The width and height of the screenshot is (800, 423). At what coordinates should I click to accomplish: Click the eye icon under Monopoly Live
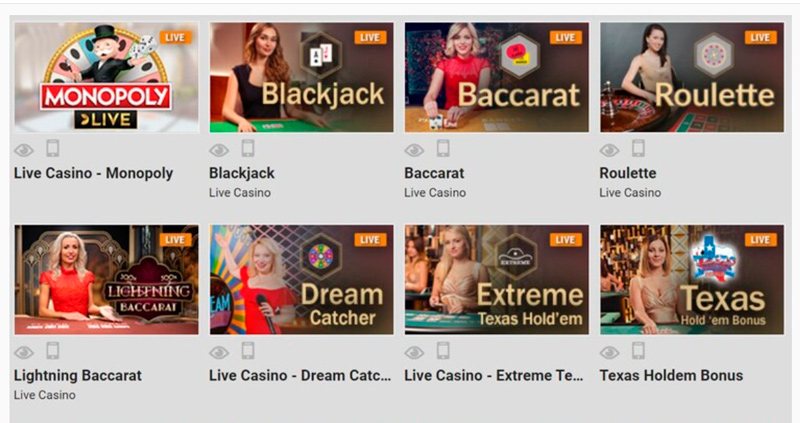24,150
